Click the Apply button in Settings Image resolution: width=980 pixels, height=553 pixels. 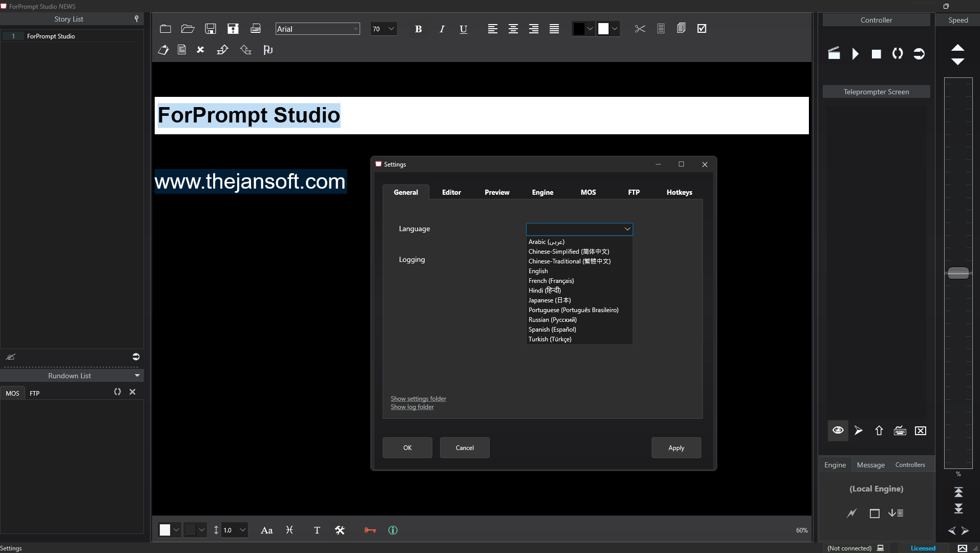pyautogui.click(x=676, y=448)
